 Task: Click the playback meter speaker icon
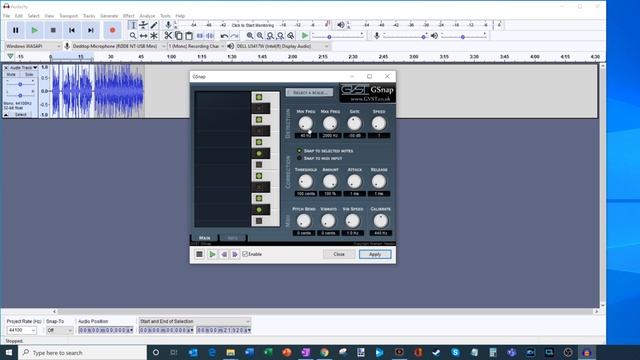[x=341, y=25]
